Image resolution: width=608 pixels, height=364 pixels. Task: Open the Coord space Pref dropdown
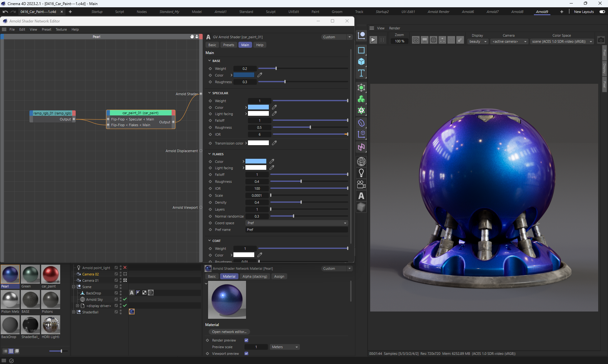[296, 223]
